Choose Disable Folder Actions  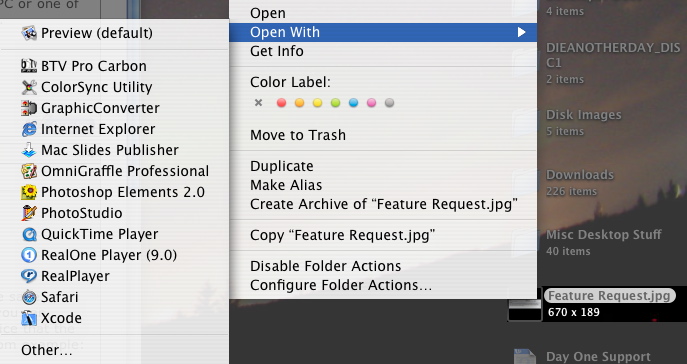(x=383, y=266)
